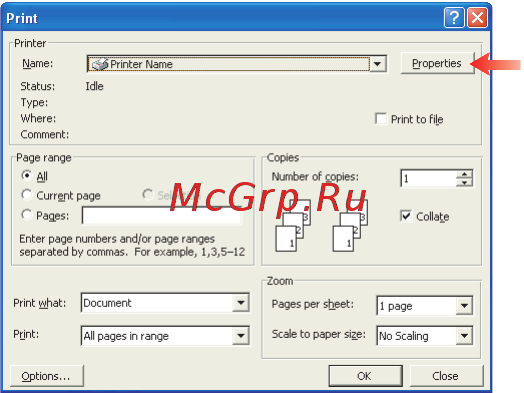The height and width of the screenshot is (393, 524).
Task: Click the collated pages preview illustration
Action: coord(321,226)
